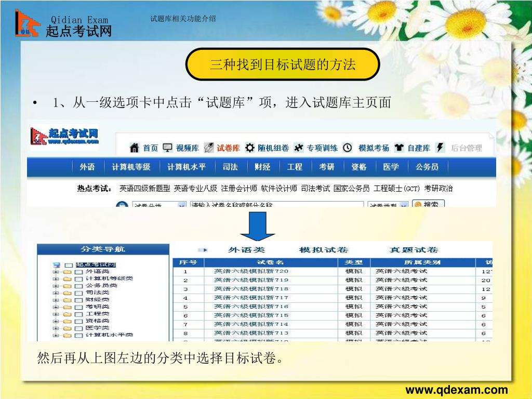Click the tools icon beside 专项训练

(x=298, y=148)
